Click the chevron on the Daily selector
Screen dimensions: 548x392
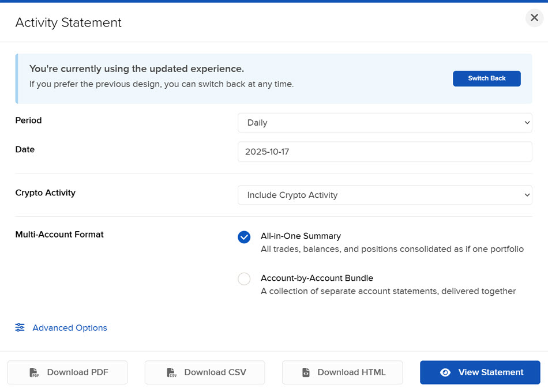point(527,123)
